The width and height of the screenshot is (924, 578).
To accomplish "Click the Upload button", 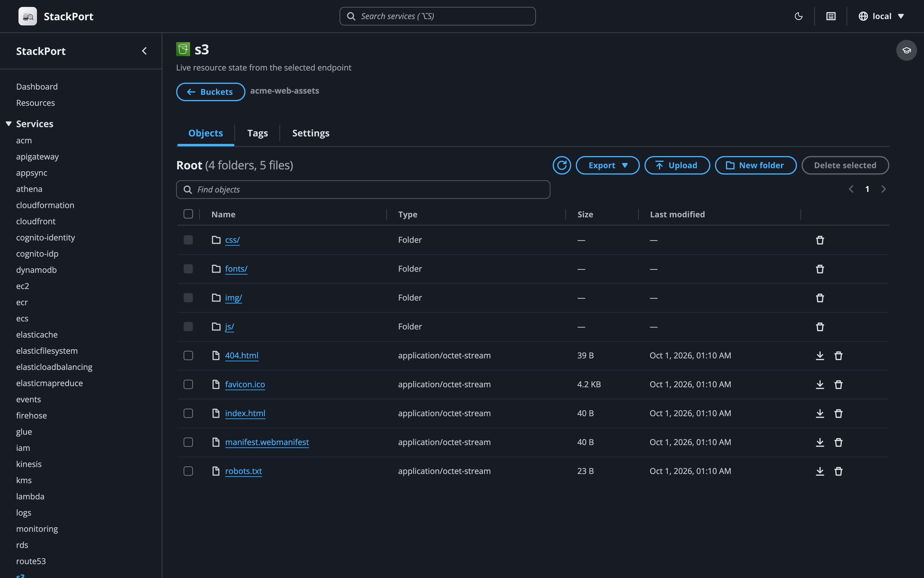I will point(677,165).
